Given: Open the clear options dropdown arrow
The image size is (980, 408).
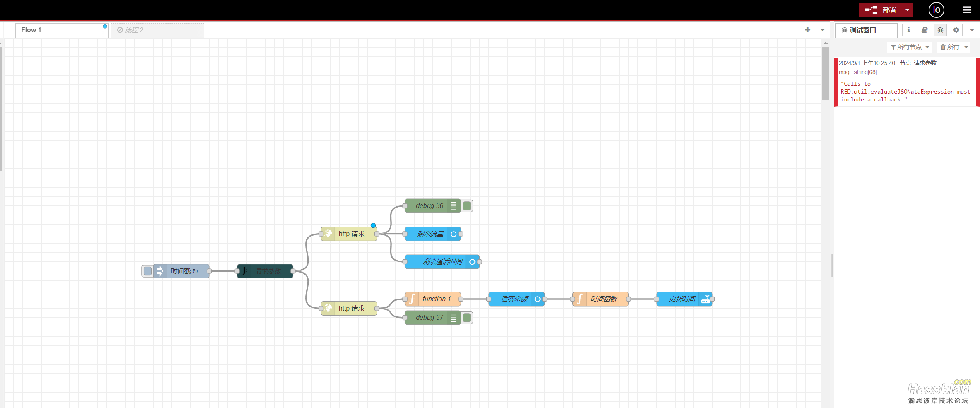Looking at the screenshot, I should tap(966, 47).
